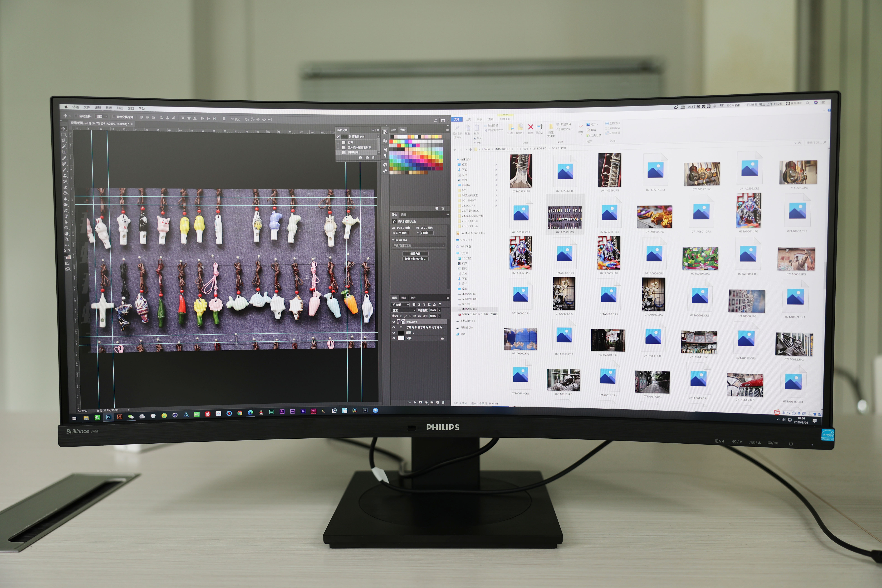Click the Windows Start button
The height and width of the screenshot is (588, 882).
75,418
